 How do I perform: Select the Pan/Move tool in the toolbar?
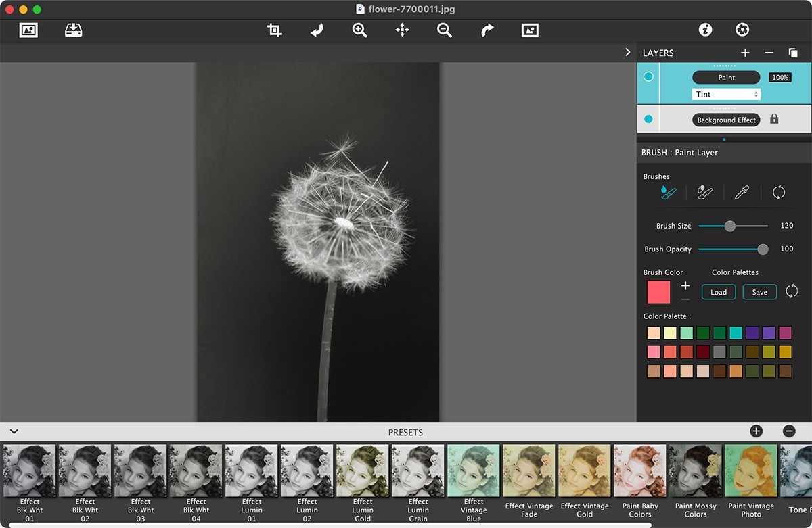pyautogui.click(x=402, y=30)
